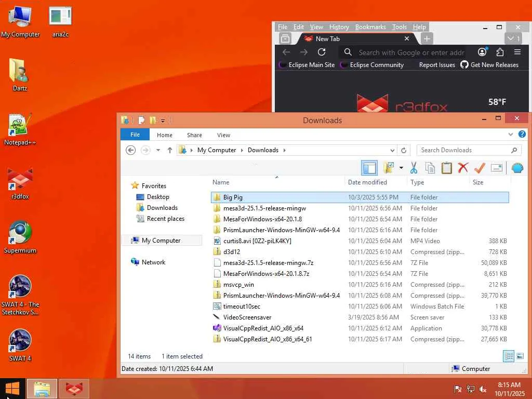532x399 pixels.
Task: Click the Windows Start button
Action: click(x=12, y=389)
